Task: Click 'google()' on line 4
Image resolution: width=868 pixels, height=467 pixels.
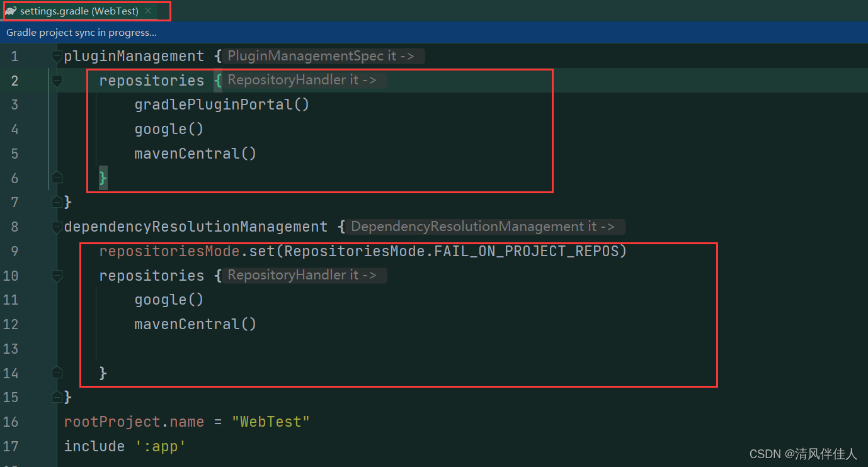Action: (x=169, y=129)
